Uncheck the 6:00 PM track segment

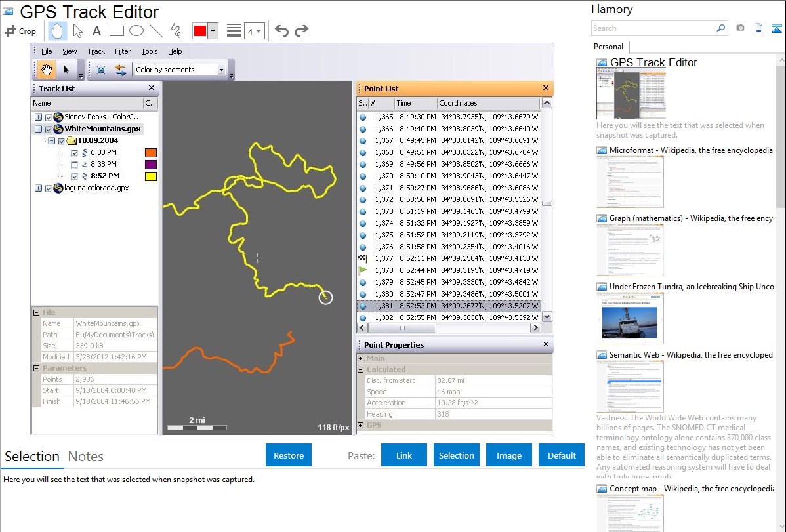point(74,153)
